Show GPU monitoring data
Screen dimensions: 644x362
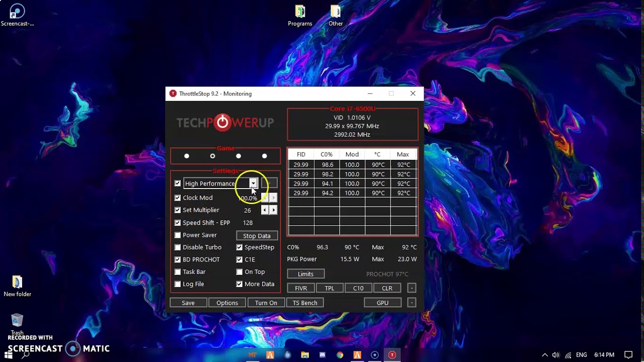[382, 303]
